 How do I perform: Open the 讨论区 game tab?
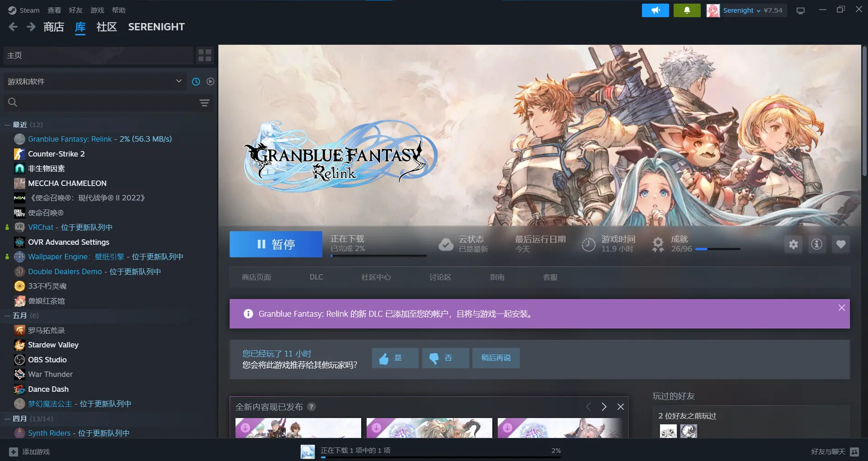pos(440,277)
